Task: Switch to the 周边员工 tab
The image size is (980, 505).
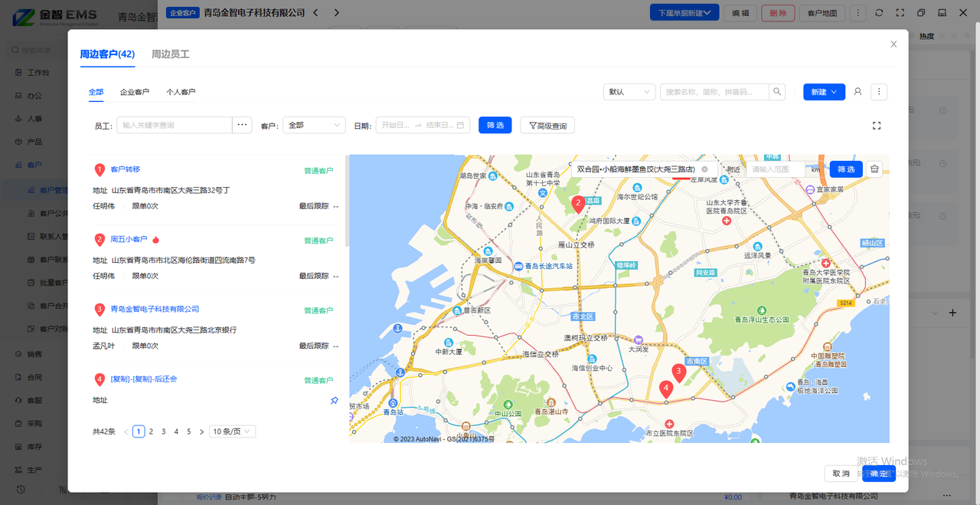Action: pos(170,54)
